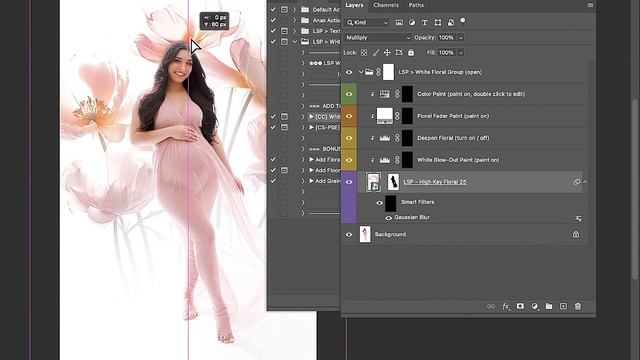Open the Opacity slider dropdown arrow
Screen dimensions: 640x360
coord(461,38)
